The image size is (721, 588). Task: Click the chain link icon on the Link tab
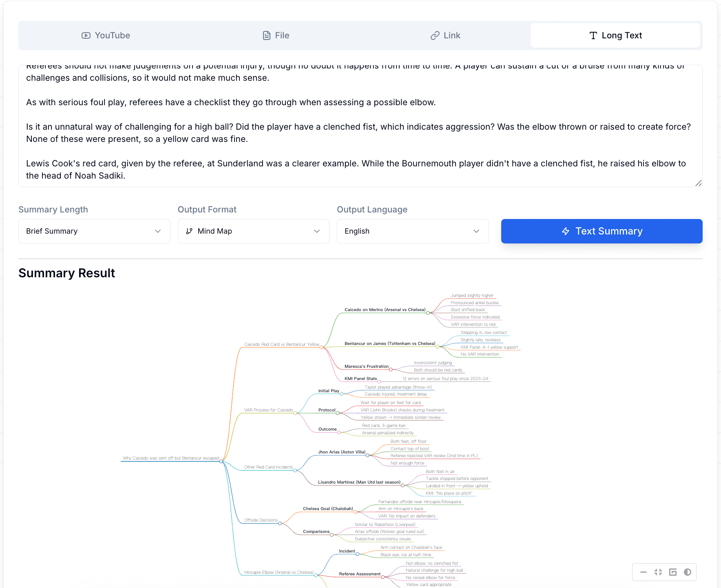pyautogui.click(x=435, y=35)
